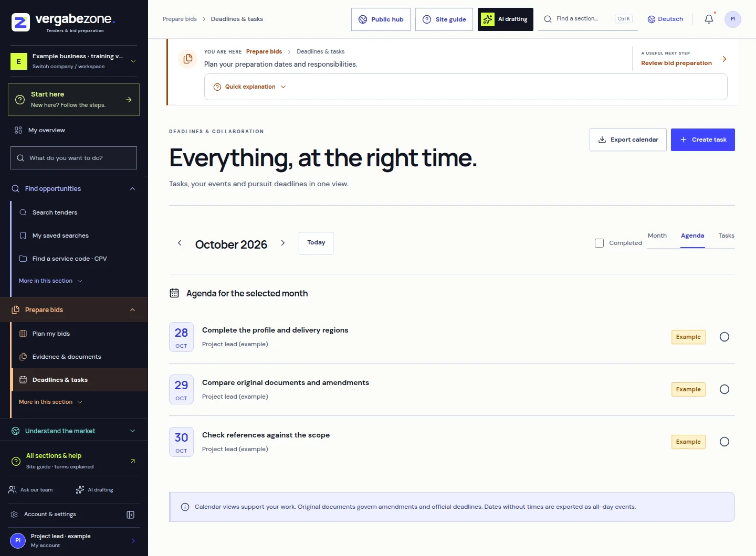This screenshot has height=556, width=756.
Task: Open the Site guide
Action: (x=444, y=19)
